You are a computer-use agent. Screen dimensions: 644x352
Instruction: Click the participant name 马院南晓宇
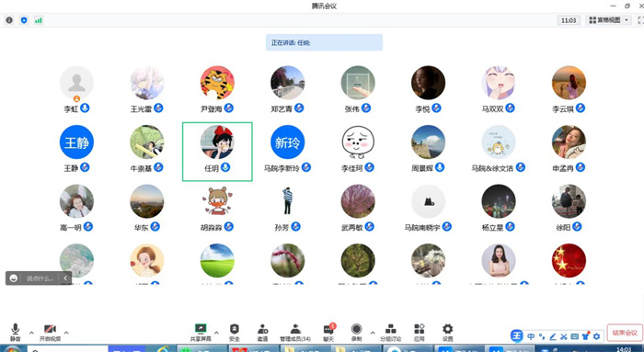(422, 227)
